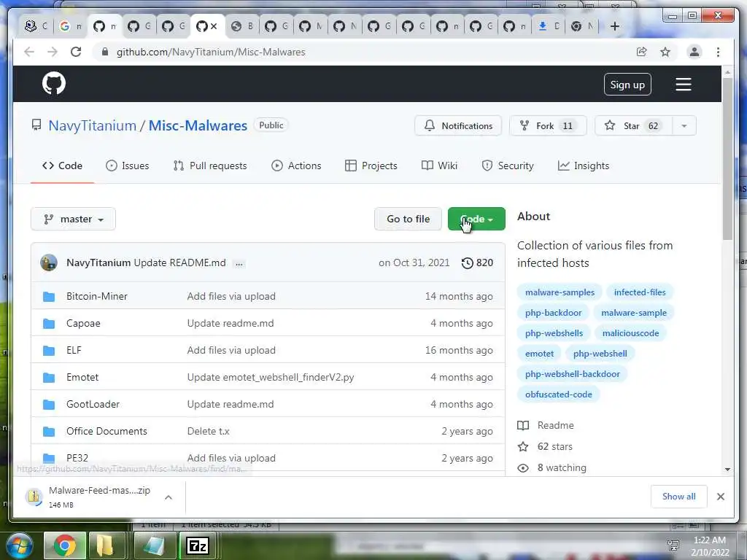747x560 pixels.
Task: Open the 62 stars link
Action: click(x=546, y=447)
